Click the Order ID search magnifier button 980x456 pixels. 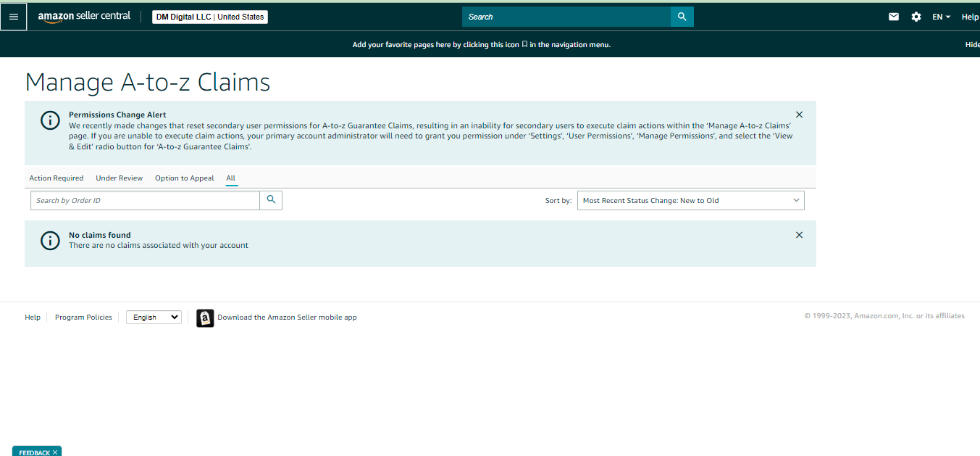pyautogui.click(x=271, y=200)
